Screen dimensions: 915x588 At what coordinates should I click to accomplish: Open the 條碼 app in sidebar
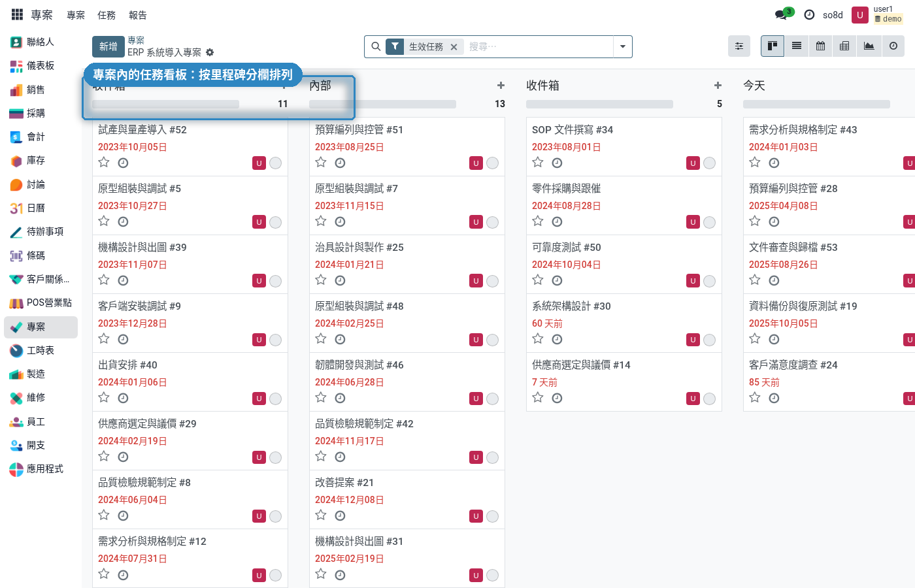(x=41, y=255)
